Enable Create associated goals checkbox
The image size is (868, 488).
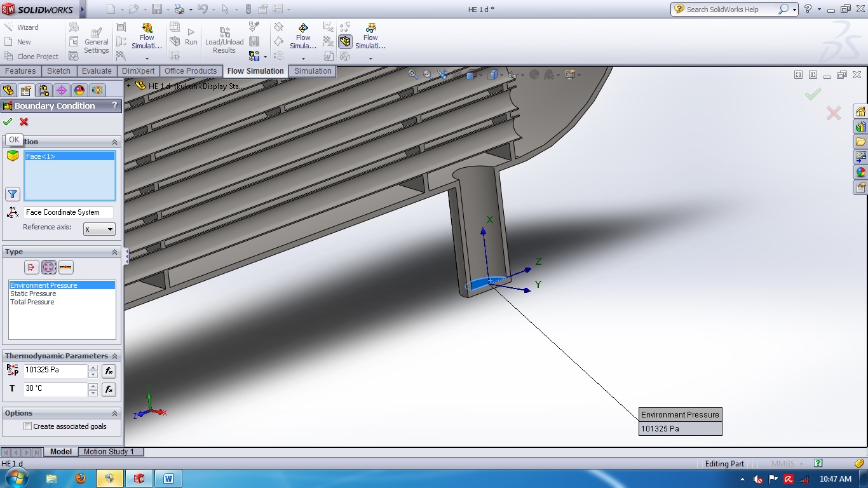27,426
